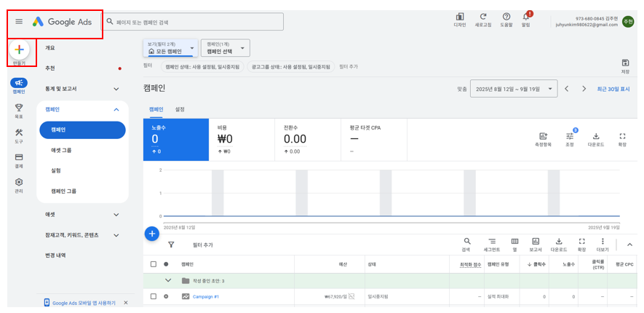Expand 통계 및 보고서 section

116,89
